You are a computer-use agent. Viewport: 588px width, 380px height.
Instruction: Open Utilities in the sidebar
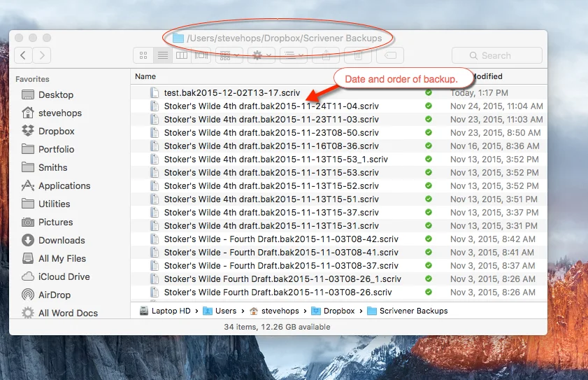[45, 204]
